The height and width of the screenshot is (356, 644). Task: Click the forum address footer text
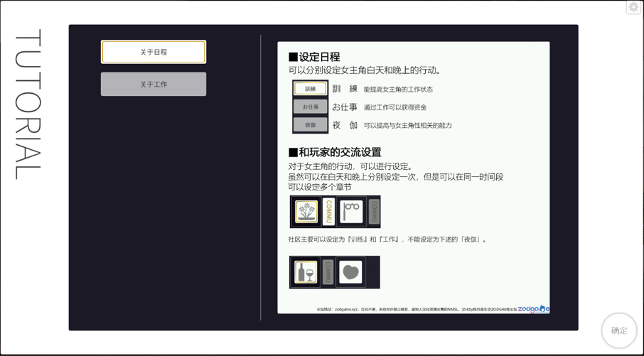[x=417, y=310]
